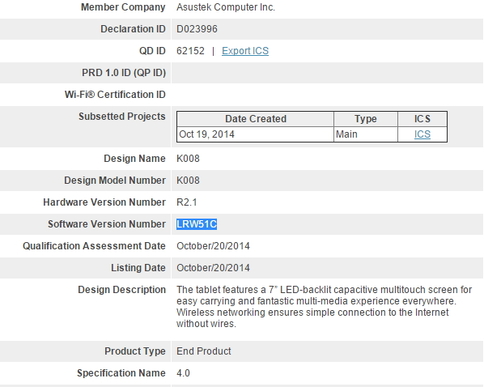This screenshot has width=484, height=387.
Task: Click the Asustek Computer Inc. company name
Action: (226, 7)
